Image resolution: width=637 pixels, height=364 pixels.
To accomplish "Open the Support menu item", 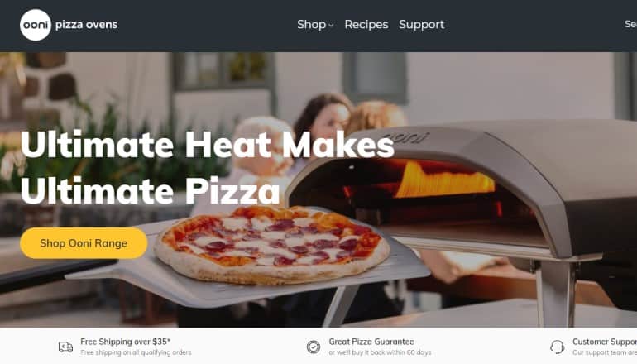I will coord(421,24).
